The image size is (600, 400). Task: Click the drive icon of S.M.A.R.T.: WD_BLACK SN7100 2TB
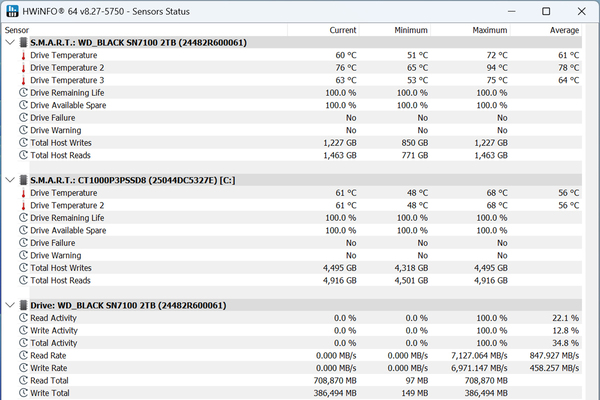(x=23, y=42)
